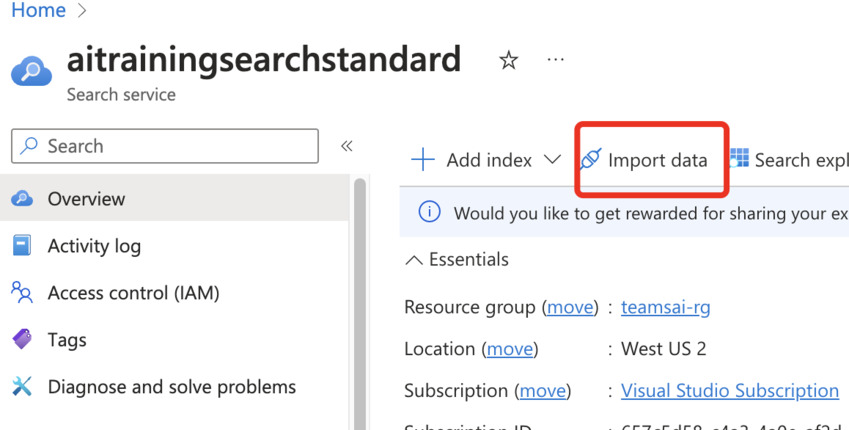849x430 pixels.
Task: Click the magnifier icon in search box
Action: [29, 146]
